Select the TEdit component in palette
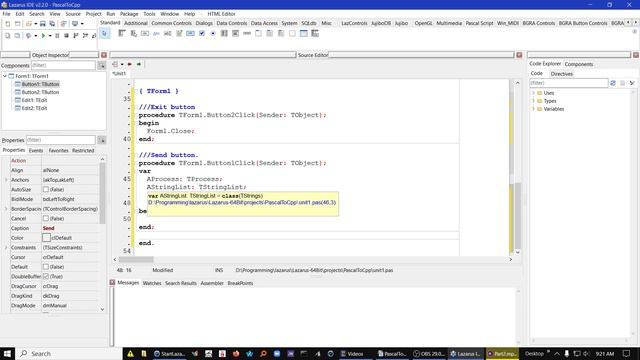The width and height of the screenshot is (640, 360). [x=167, y=33]
